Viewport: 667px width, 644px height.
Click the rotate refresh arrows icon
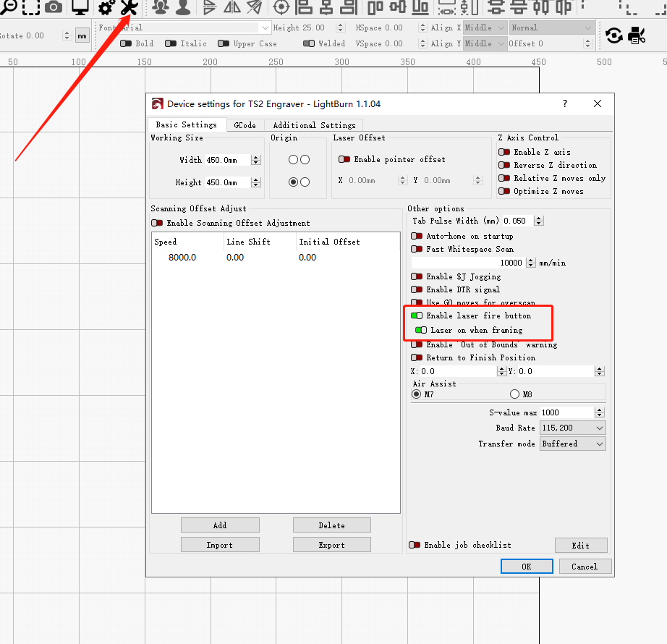(613, 35)
